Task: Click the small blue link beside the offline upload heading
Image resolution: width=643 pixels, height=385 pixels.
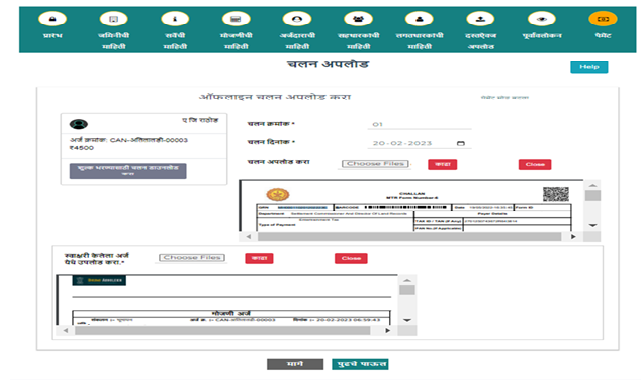Action: pos(504,98)
